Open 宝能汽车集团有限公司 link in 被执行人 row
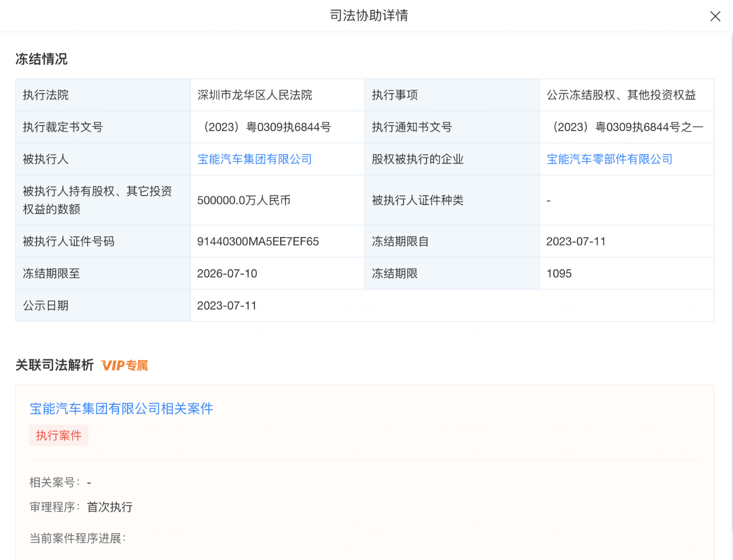Screen dimensions: 733x560 click(254, 159)
